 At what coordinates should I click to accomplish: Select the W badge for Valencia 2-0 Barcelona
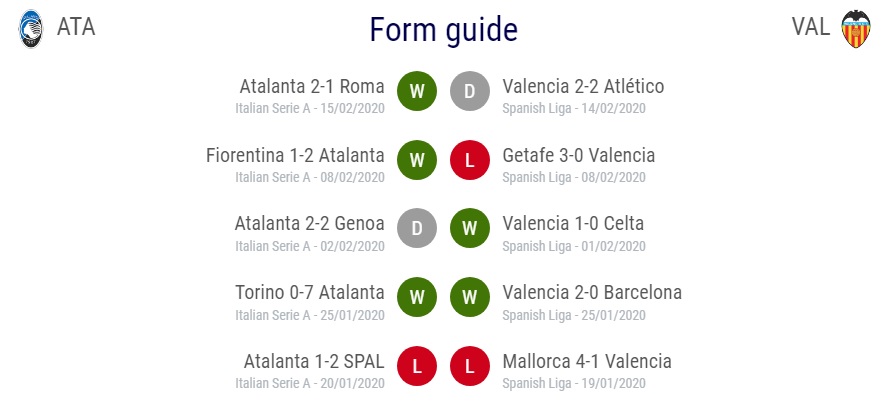pyautogui.click(x=469, y=297)
